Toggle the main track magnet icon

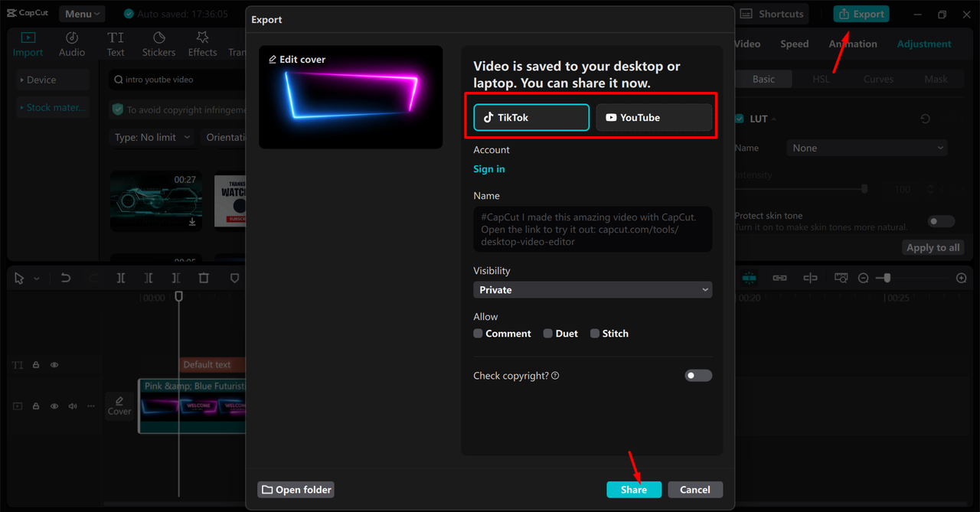(x=749, y=278)
